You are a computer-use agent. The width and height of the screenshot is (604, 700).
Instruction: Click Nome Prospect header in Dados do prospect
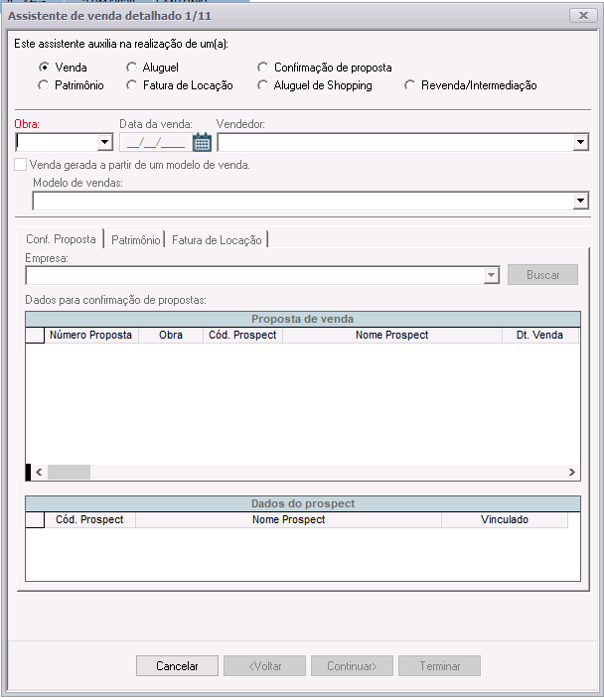coord(289,519)
